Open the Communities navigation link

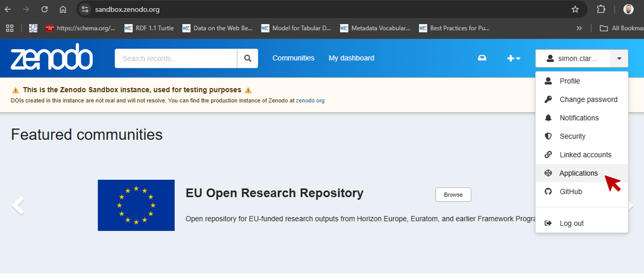coord(293,58)
